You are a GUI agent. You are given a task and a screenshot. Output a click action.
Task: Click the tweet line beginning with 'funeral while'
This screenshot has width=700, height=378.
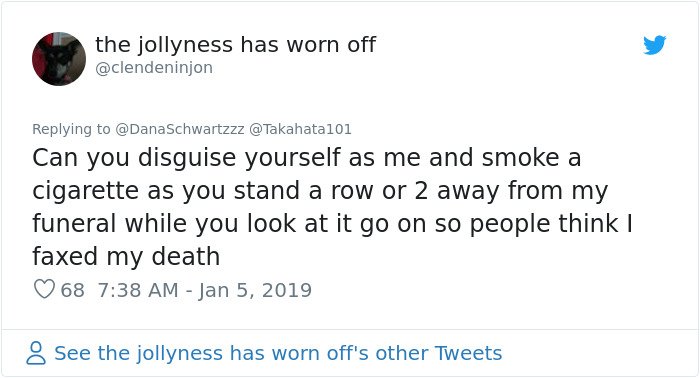[332, 224]
